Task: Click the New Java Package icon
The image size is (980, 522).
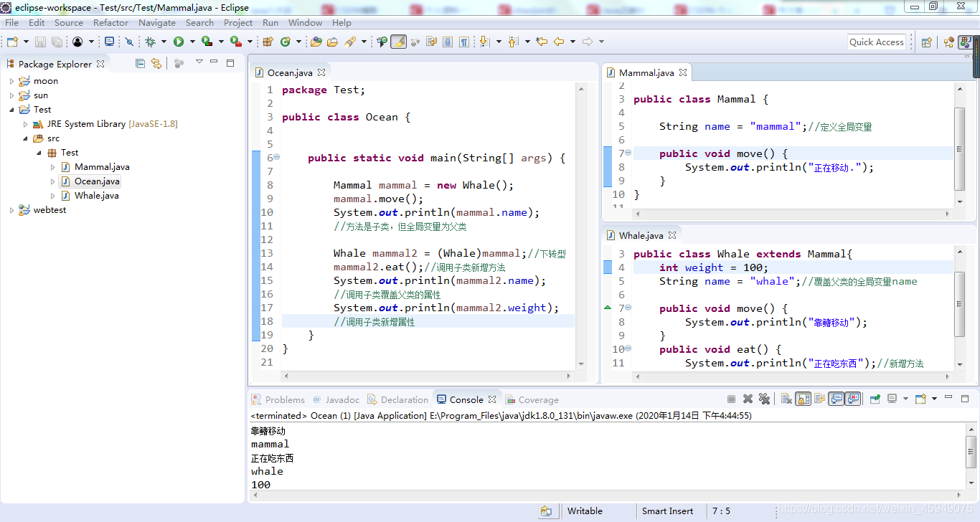Action: click(267, 42)
